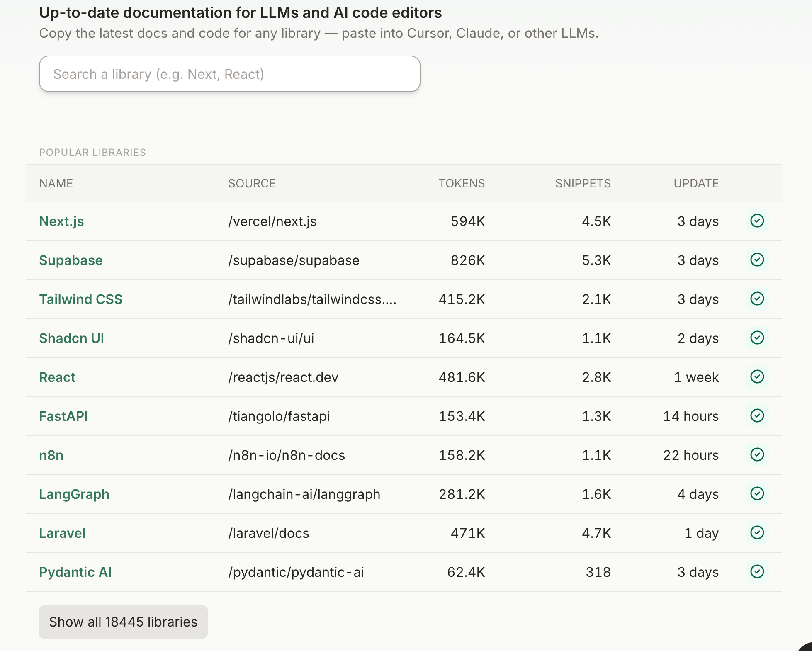
Task: Click the 62.4K tokens value
Action: (466, 572)
